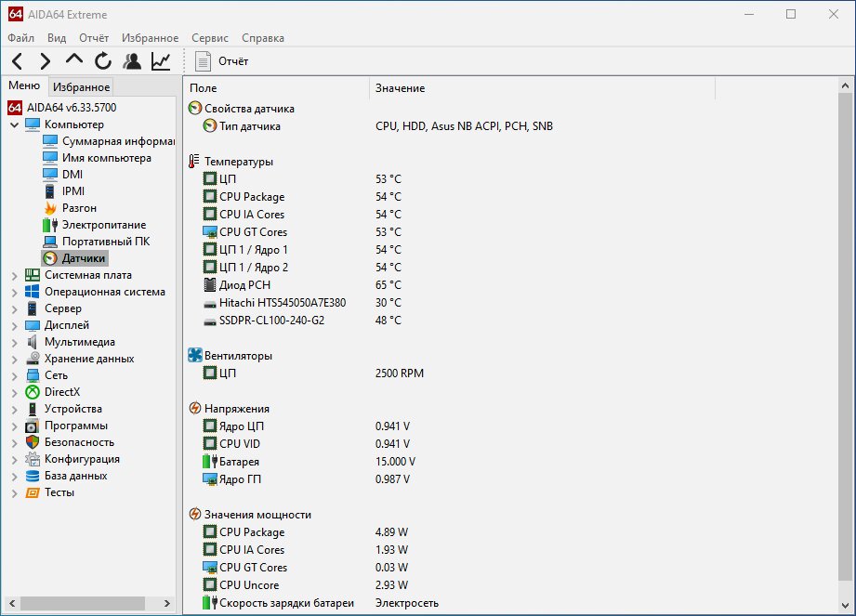Screen dimensions: 856x616
Task: Click the Back navigation arrow icon
Action: 17,61
